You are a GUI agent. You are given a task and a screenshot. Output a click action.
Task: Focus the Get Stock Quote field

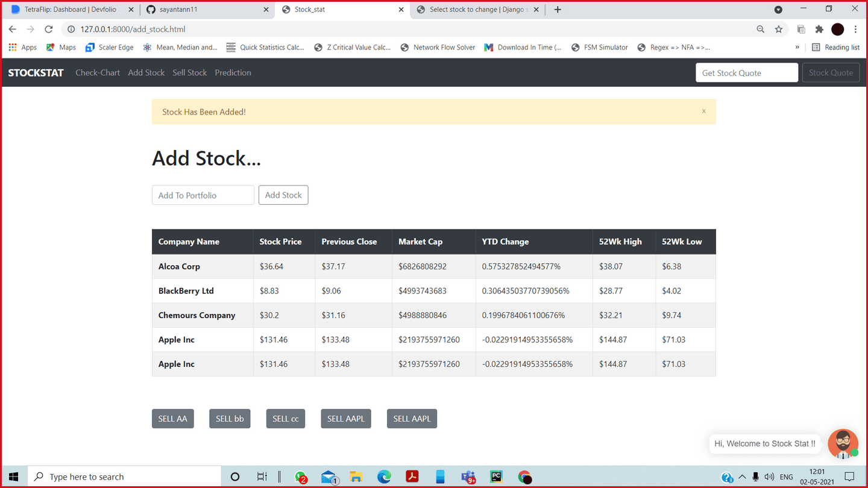tap(747, 73)
